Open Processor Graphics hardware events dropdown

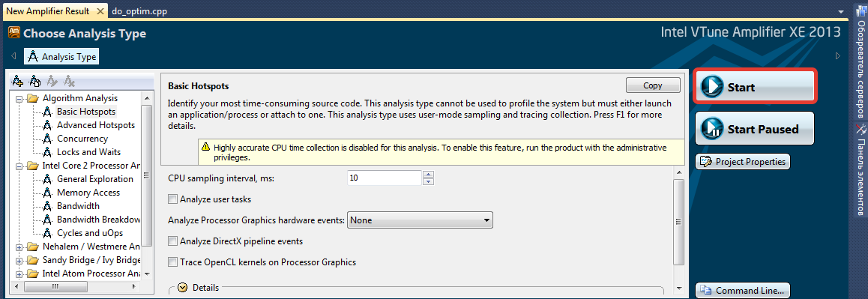click(x=421, y=220)
